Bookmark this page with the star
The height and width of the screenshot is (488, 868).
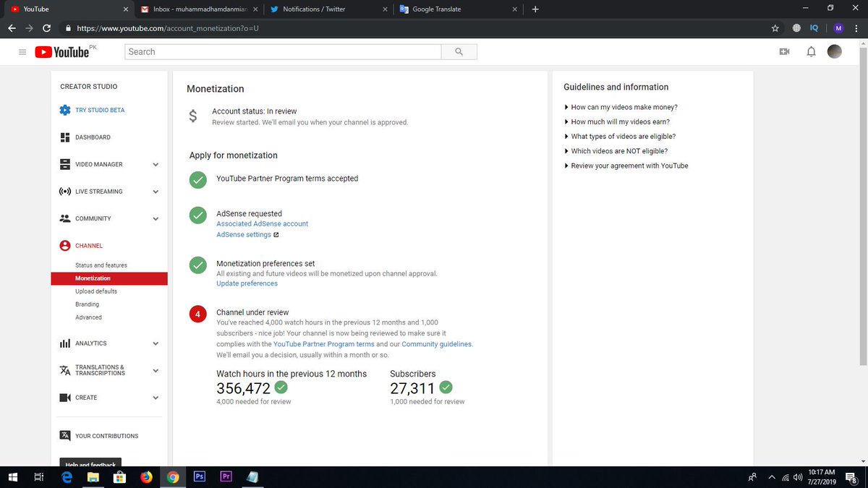(775, 28)
